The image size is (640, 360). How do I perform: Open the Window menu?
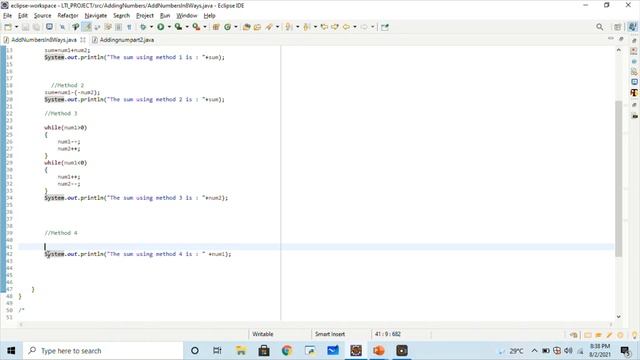coord(187,16)
